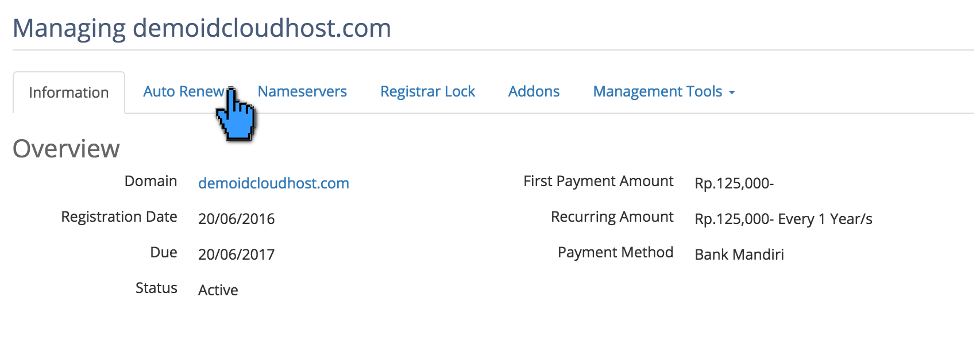The image size is (980, 347).
Task: Click the Bank Mandiri payment method
Action: (x=739, y=255)
